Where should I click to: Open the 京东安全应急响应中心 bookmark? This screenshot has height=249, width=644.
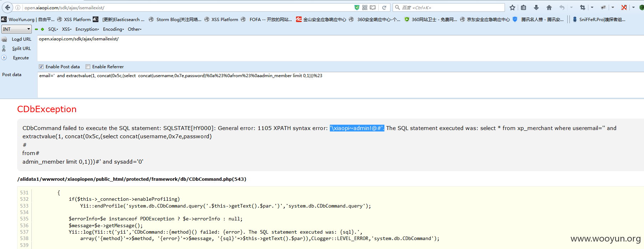click(x=485, y=19)
